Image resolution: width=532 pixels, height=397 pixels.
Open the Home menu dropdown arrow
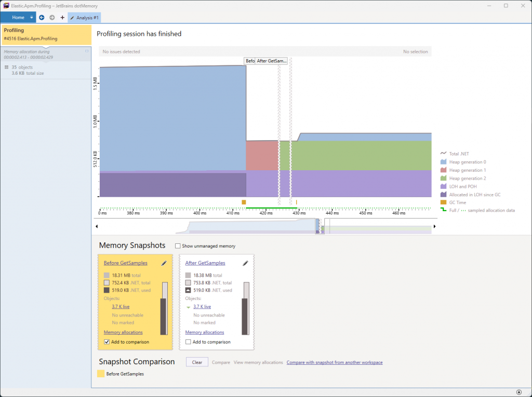point(32,18)
